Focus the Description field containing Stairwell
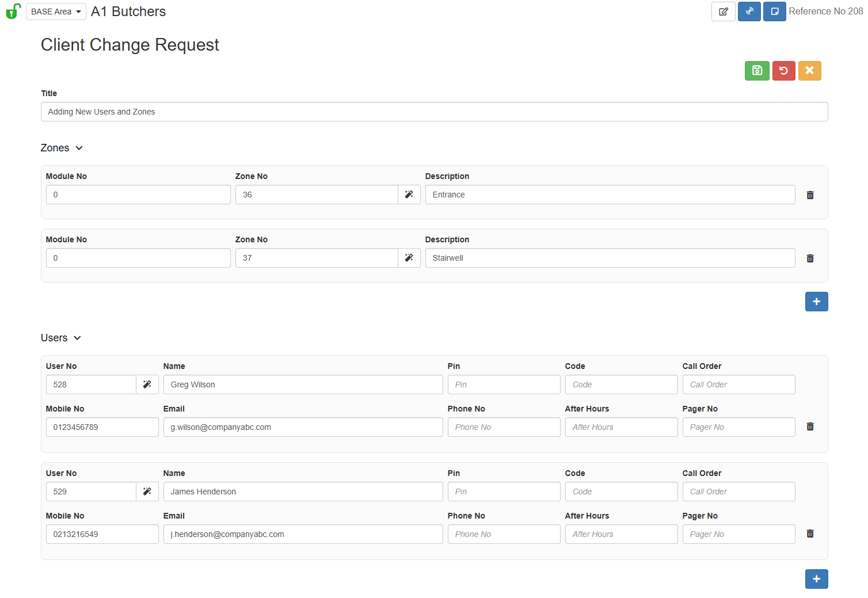Viewport: 868px width, 598px height. (x=610, y=258)
